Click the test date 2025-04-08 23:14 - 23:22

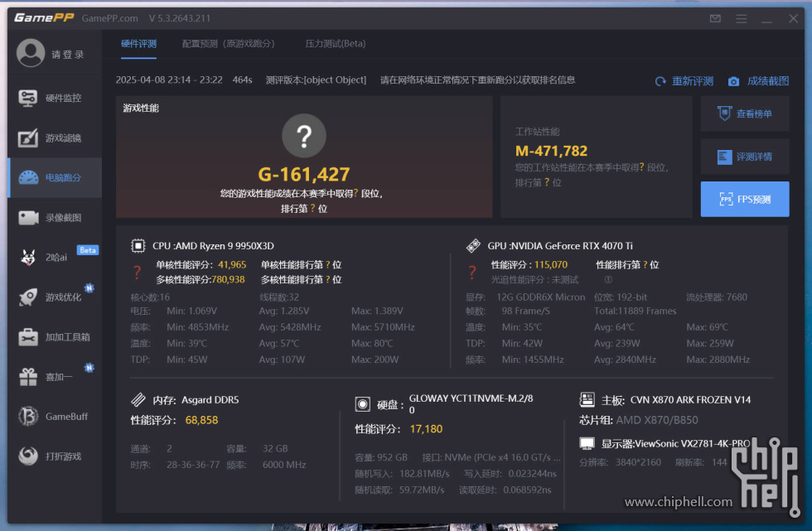[x=169, y=80]
